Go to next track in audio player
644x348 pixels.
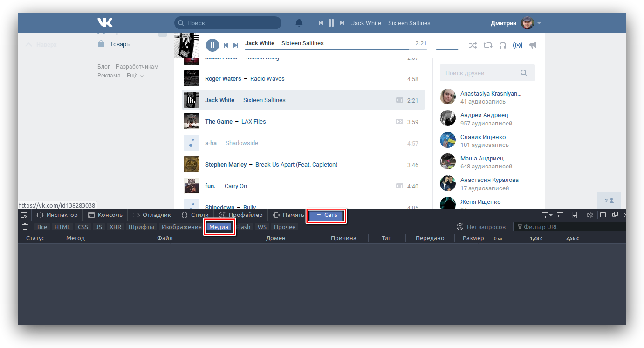(236, 45)
